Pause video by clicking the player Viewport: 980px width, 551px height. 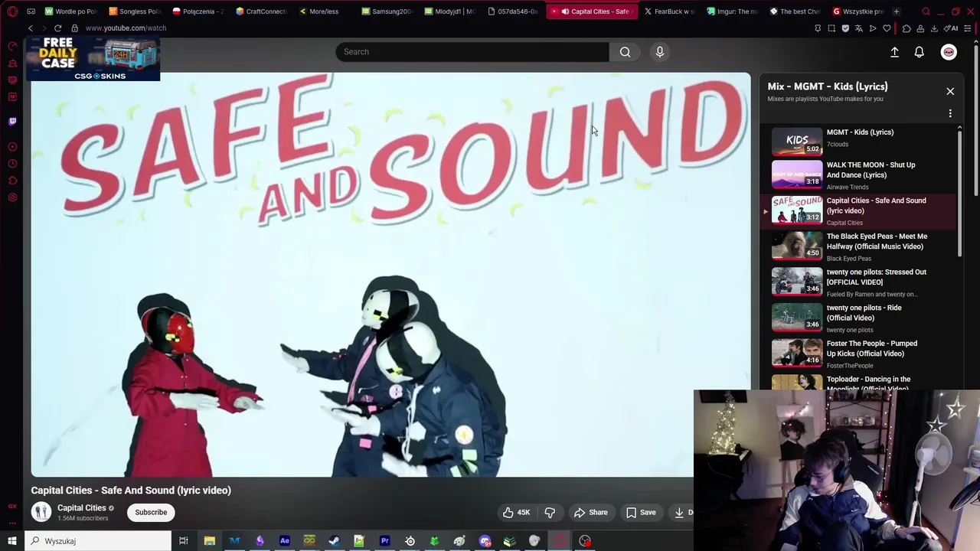pyautogui.click(x=390, y=275)
